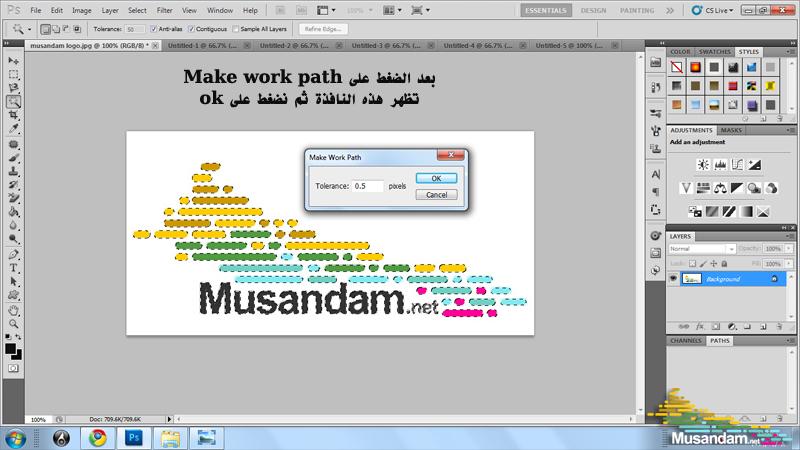Enable Sample All Layers checkbox
This screenshot has height=450, width=800.
(236, 29)
